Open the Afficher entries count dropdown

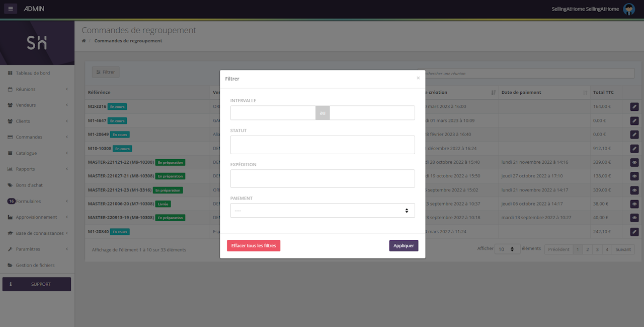507,249
